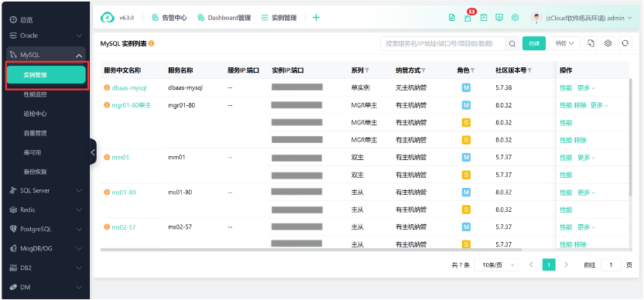Click the green 创建 button
The width and height of the screenshot is (644, 300).
click(x=534, y=43)
